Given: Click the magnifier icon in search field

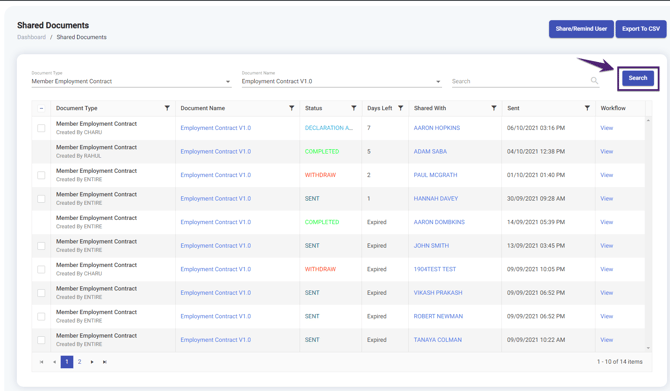Looking at the screenshot, I should [x=594, y=80].
